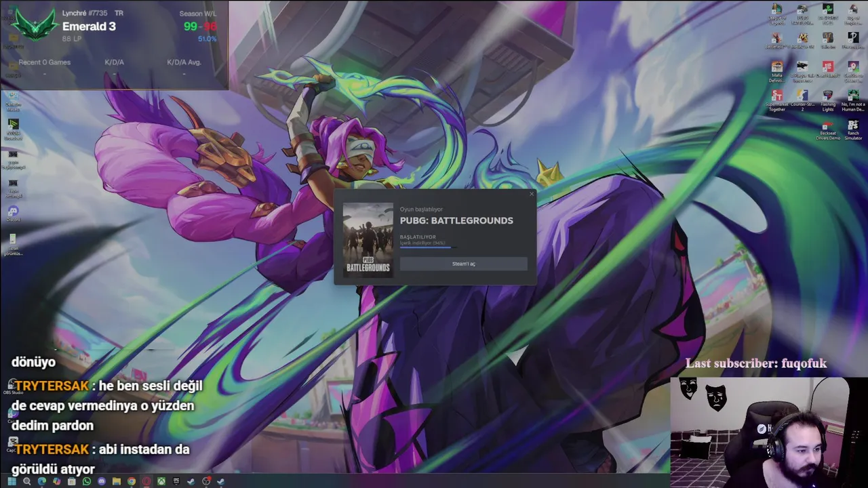Viewport: 868px width, 488px height.
Task: Click the "K/D/A Avg." label
Action: point(184,62)
